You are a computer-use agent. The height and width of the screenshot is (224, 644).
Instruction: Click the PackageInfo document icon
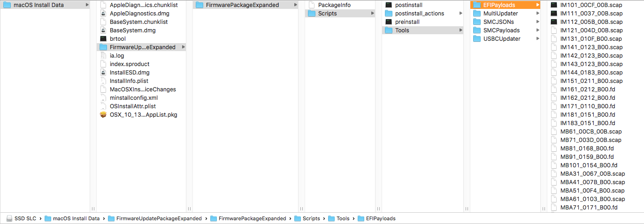tap(312, 5)
